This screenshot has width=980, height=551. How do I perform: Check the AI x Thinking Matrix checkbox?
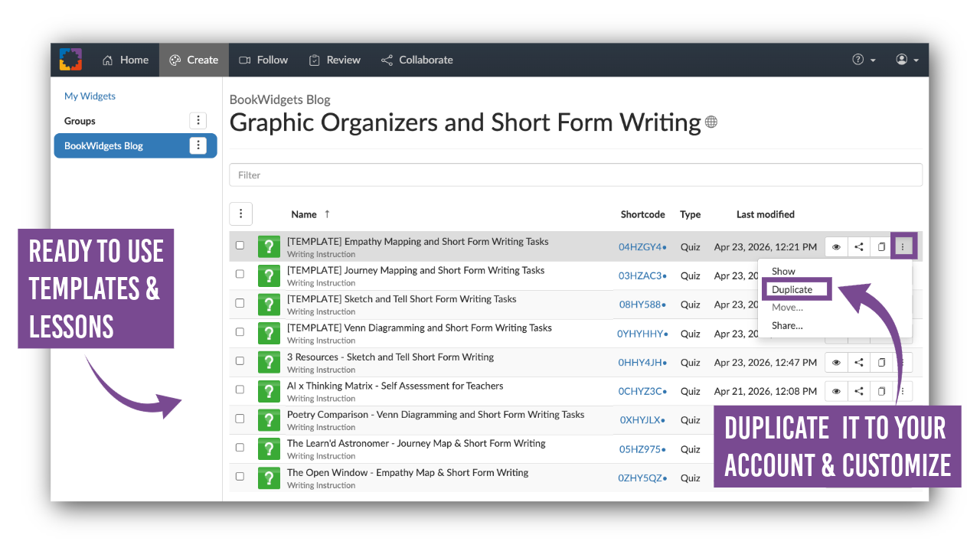(240, 390)
